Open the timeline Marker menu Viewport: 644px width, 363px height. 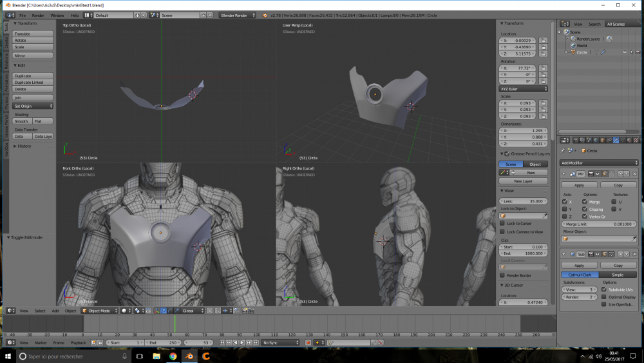(41, 342)
